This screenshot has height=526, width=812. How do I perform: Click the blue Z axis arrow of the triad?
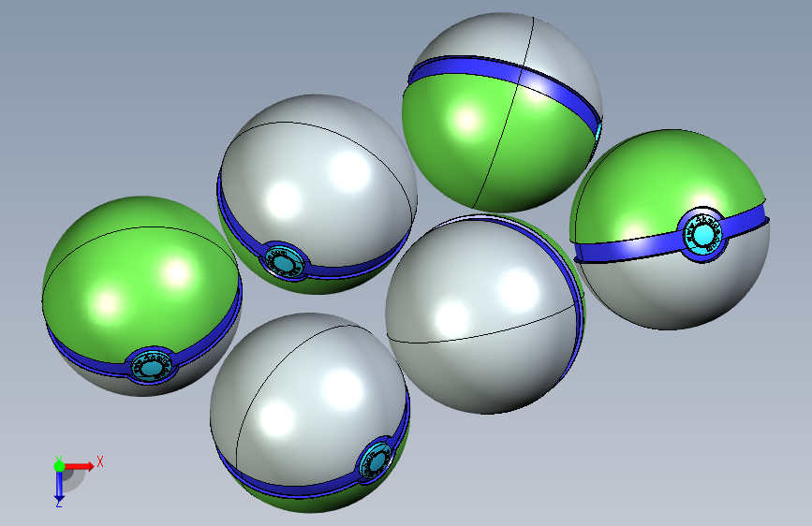(59, 485)
